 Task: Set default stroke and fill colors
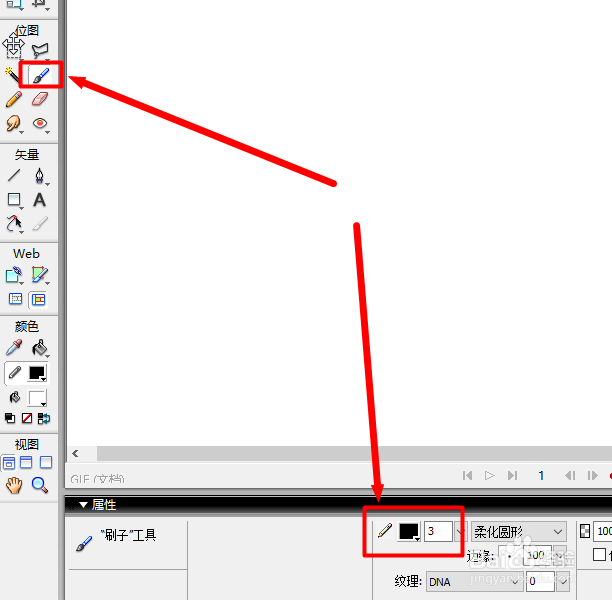pyautogui.click(x=10, y=418)
